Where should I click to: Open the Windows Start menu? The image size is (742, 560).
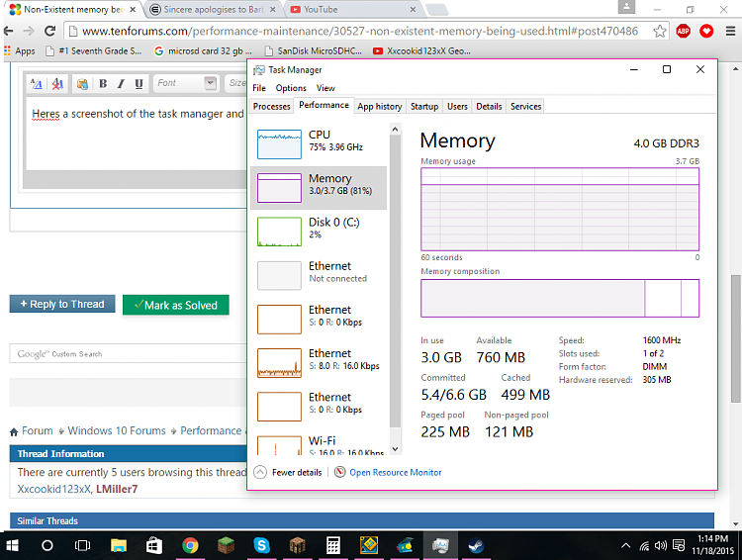12,546
